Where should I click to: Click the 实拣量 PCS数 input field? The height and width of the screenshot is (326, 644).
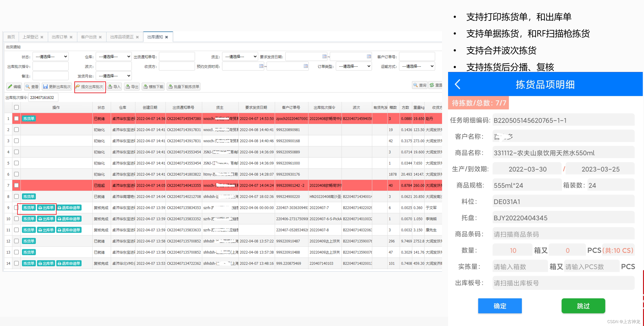[591, 266]
